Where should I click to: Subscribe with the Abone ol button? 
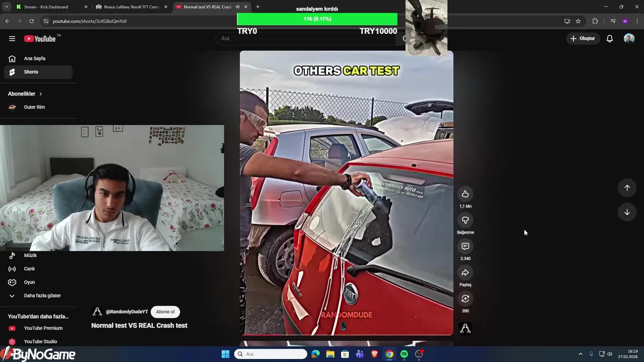point(165,312)
